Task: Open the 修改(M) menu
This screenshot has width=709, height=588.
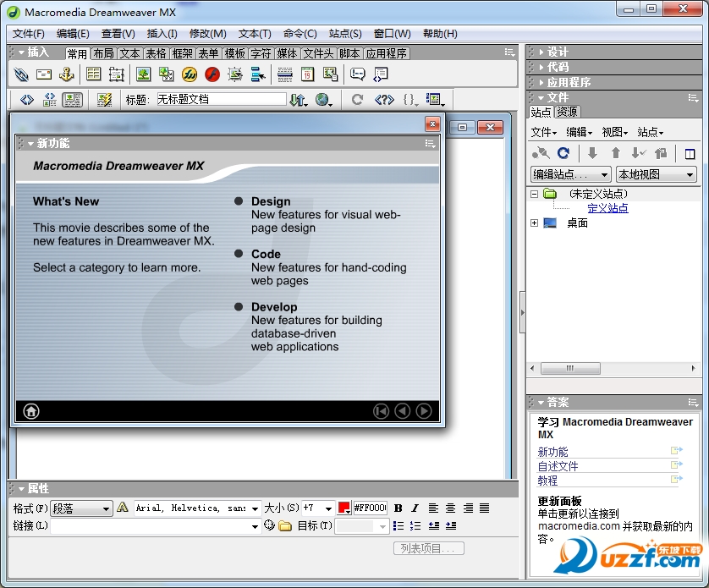Action: (x=207, y=34)
